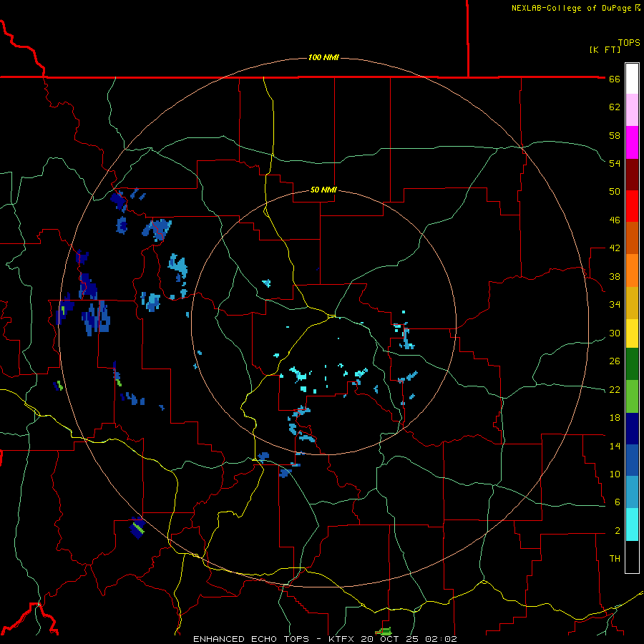Viewport: 644px width, 644px height.
Task: Click the dark orange 42 kft swatch
Action: 632,238
